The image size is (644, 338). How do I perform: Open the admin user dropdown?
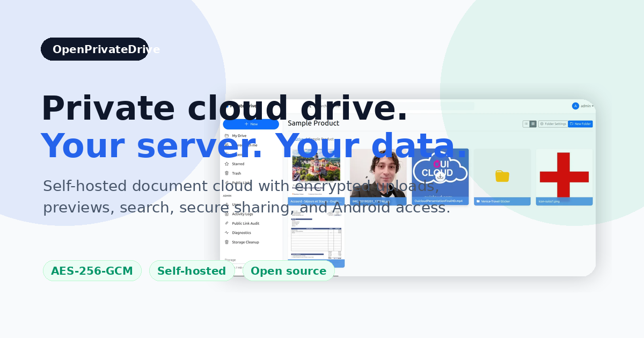tap(583, 106)
